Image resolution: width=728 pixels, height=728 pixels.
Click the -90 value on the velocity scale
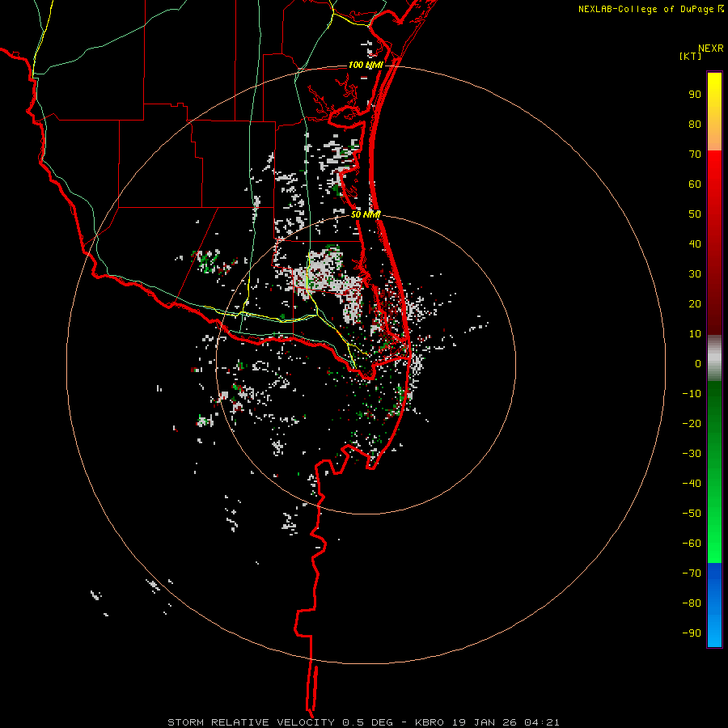[x=692, y=633]
